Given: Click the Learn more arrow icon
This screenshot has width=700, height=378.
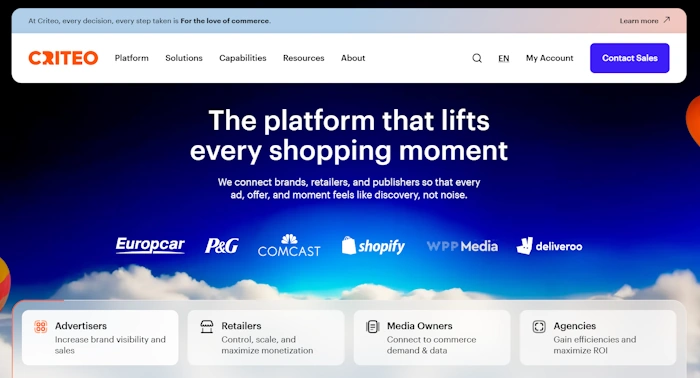Looking at the screenshot, I should tap(667, 20).
